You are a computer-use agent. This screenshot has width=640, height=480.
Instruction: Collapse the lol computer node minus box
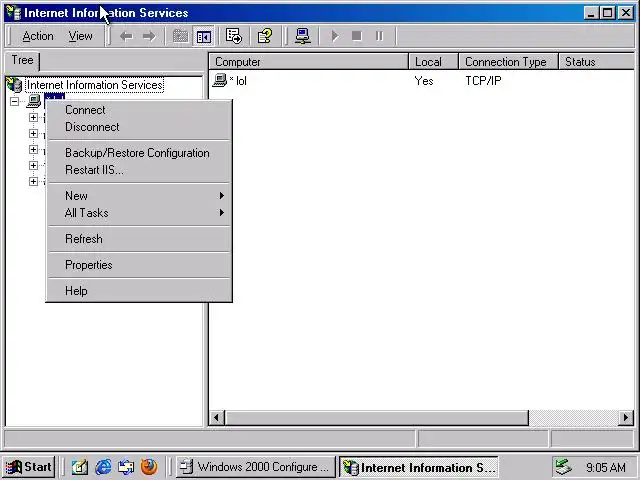click(x=15, y=101)
